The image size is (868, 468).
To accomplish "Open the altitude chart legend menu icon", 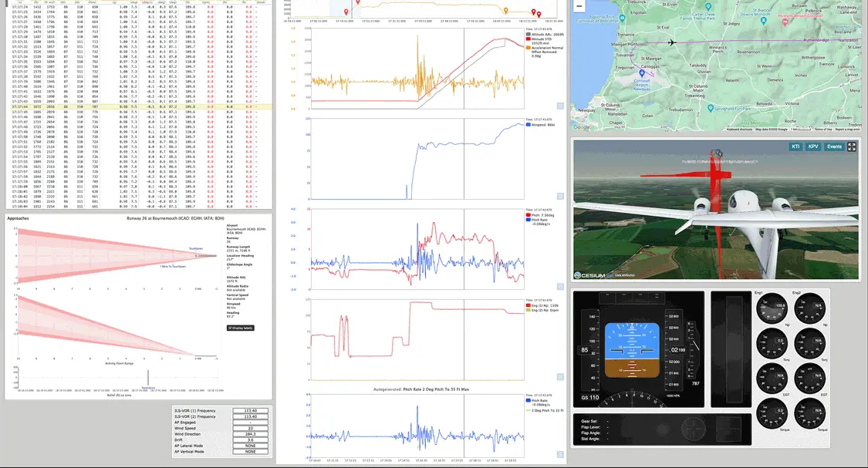I will (560, 106).
